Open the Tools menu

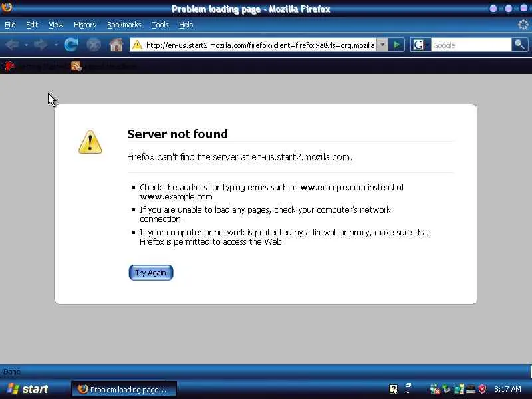[160, 25]
